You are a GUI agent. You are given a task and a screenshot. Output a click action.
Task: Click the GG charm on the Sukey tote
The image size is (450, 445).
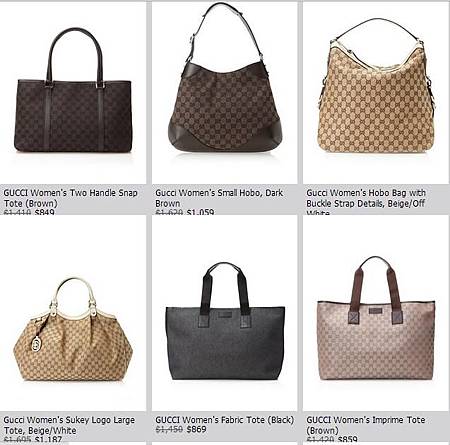(x=36, y=344)
